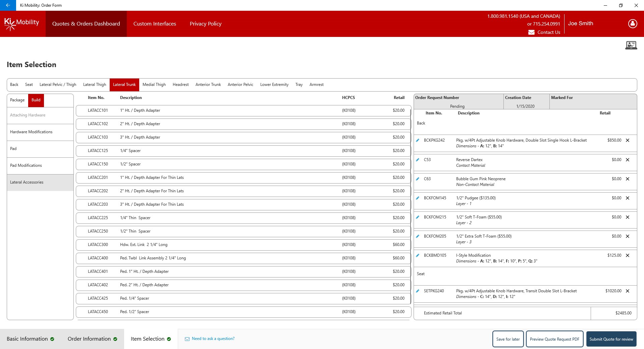Click the screen share icon below the header
The width and height of the screenshot is (644, 349).
pyautogui.click(x=631, y=45)
